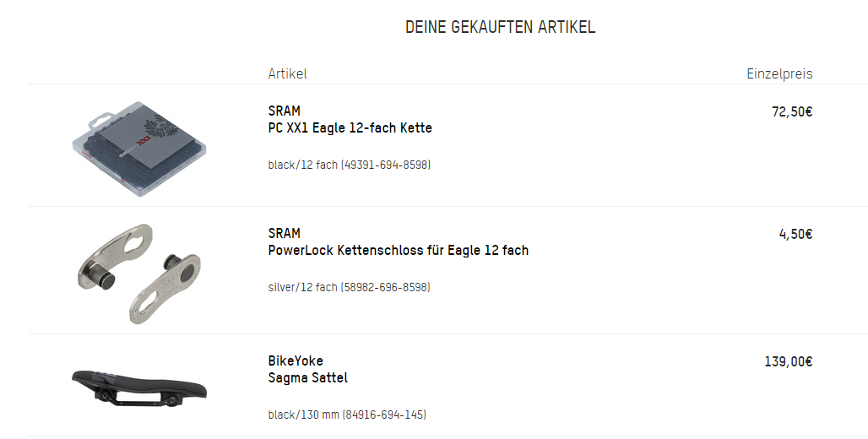
Task: Click article number 49391-694-8598
Action: (385, 165)
